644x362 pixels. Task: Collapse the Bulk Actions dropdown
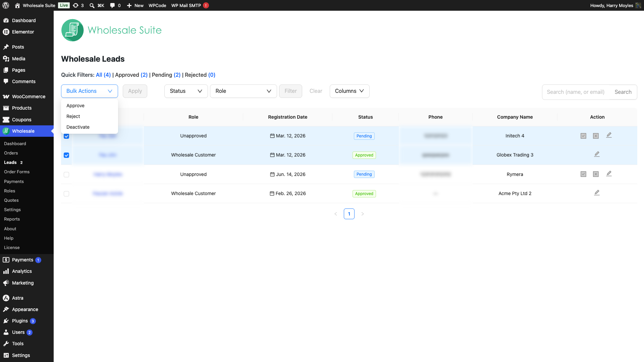point(90,91)
